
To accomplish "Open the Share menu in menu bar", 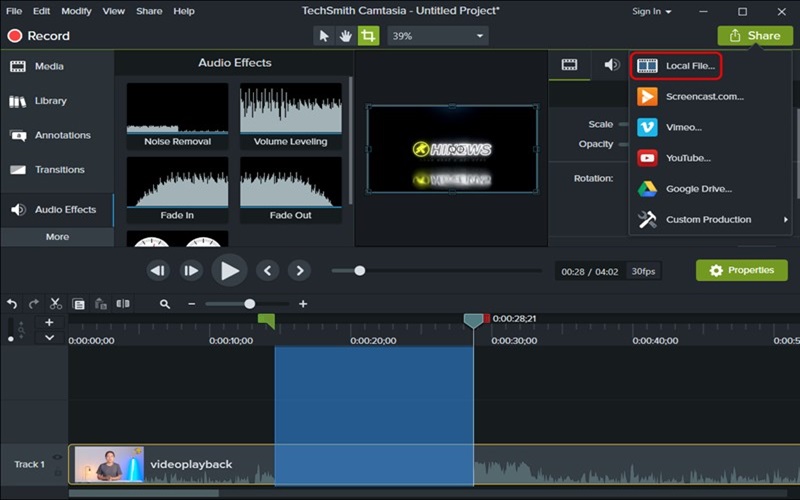I will point(149,11).
